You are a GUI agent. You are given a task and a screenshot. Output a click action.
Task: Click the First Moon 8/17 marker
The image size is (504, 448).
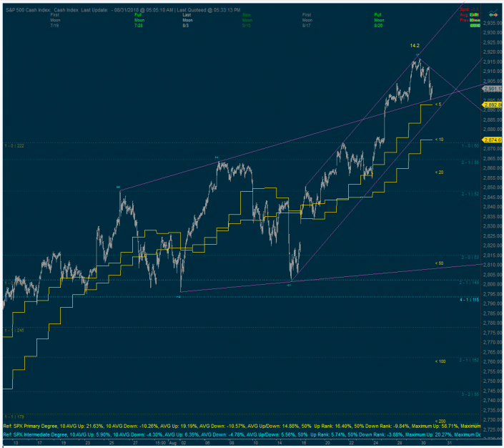(x=307, y=20)
